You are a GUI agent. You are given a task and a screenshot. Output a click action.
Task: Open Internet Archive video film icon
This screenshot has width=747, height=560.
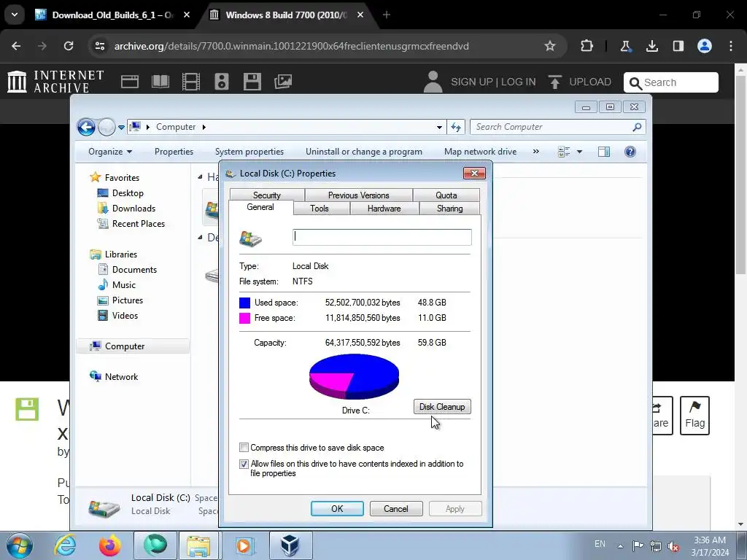191,82
